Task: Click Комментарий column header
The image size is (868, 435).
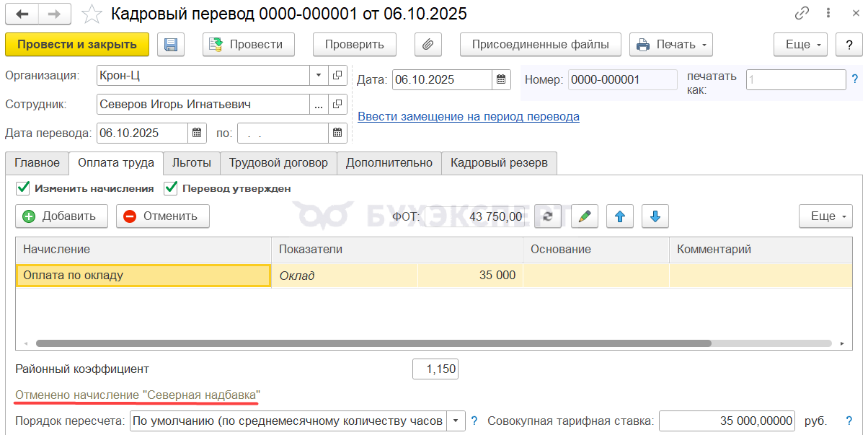Action: pyautogui.click(x=761, y=249)
